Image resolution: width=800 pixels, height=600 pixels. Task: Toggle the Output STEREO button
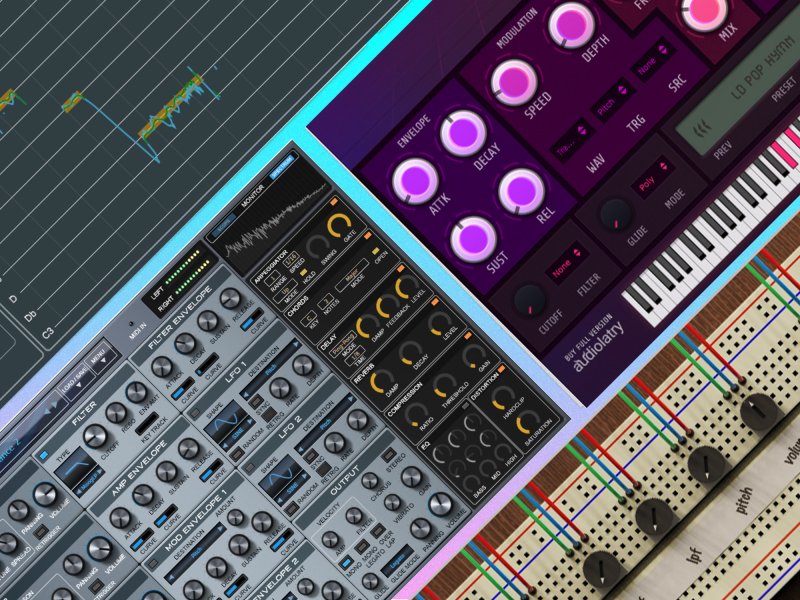coord(389,455)
